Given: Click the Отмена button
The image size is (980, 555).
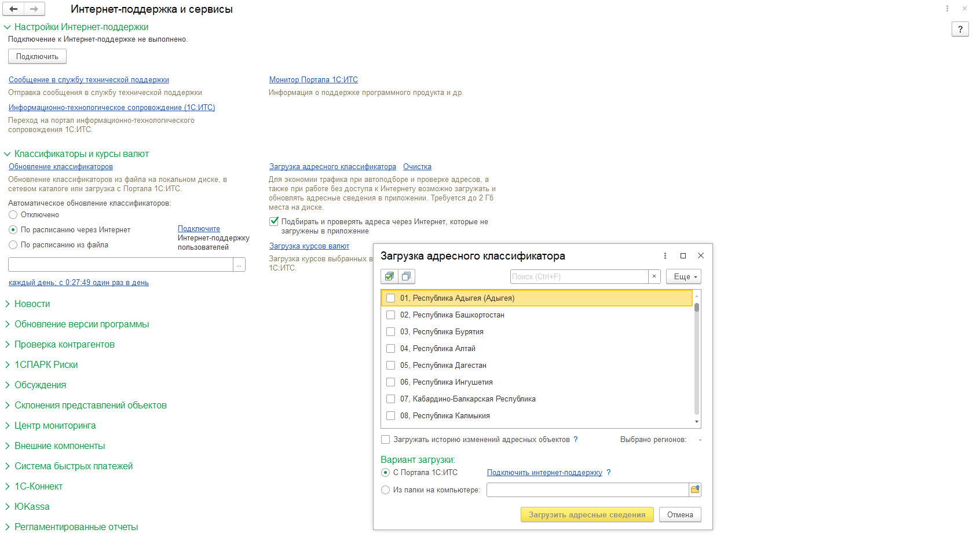Looking at the screenshot, I should [680, 514].
